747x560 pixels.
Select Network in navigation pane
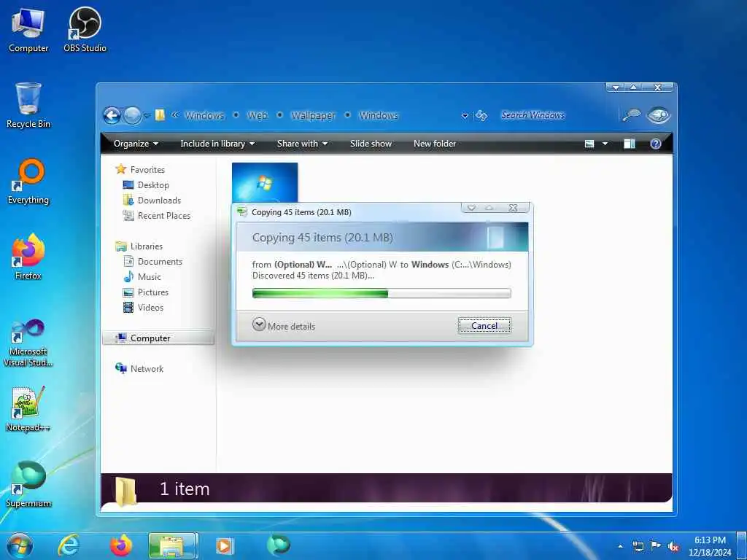(x=139, y=368)
